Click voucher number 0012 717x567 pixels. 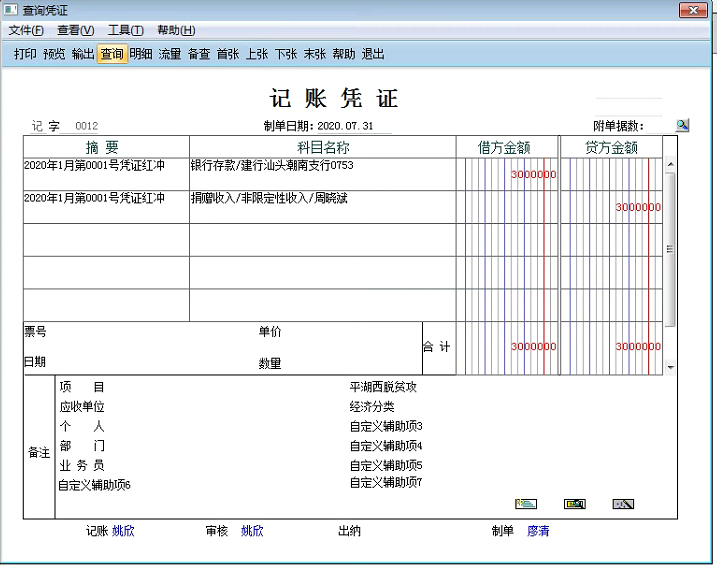[86, 126]
